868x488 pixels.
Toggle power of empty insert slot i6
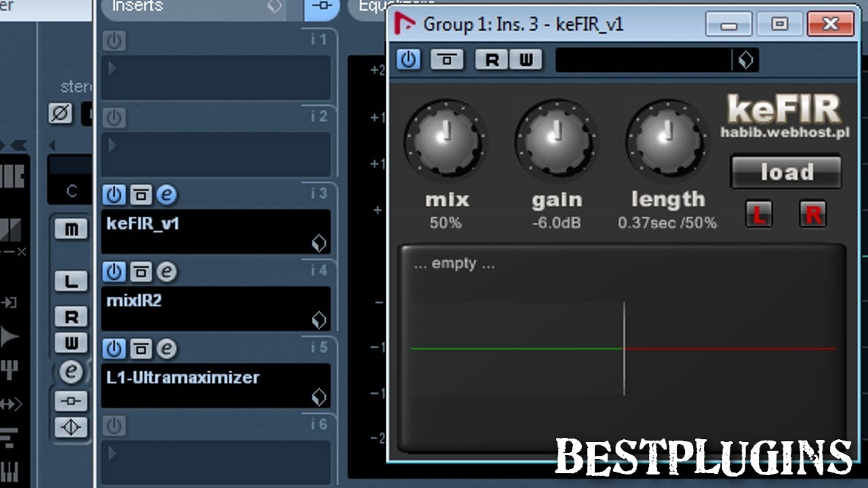point(114,426)
